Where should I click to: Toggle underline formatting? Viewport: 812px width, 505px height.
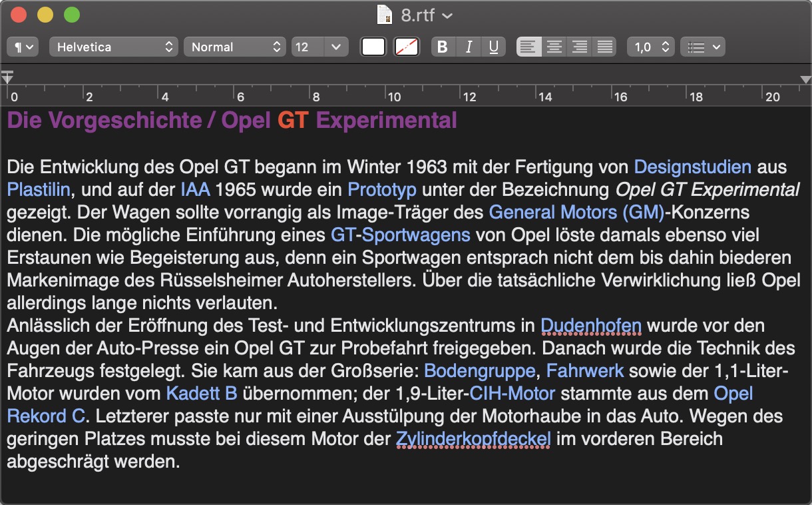pos(493,47)
